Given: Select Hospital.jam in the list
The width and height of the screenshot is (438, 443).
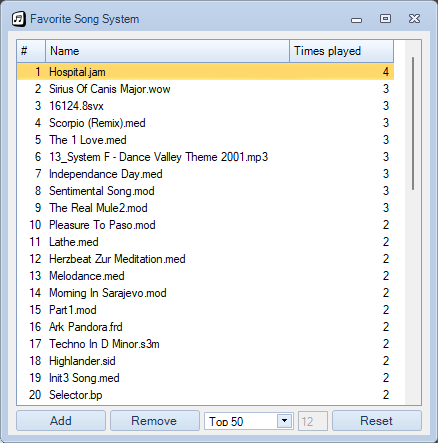Looking at the screenshot, I should coord(205,72).
